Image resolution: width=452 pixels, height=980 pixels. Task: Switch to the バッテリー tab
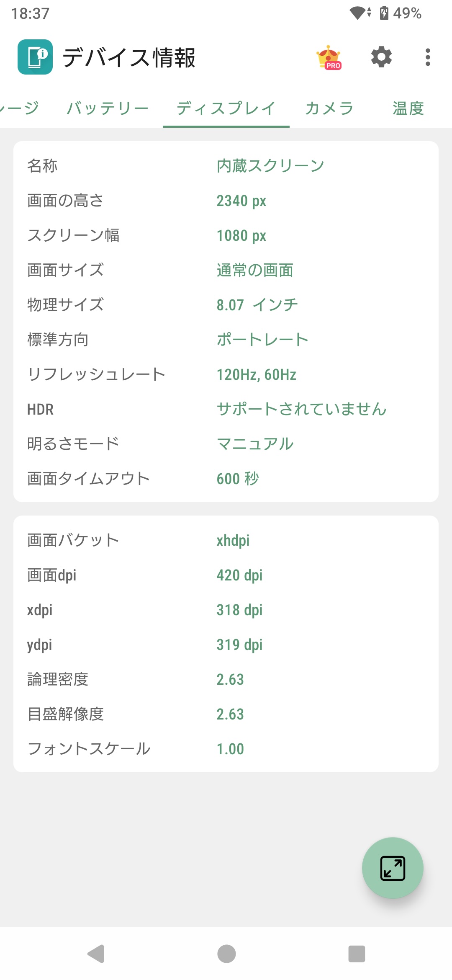108,108
